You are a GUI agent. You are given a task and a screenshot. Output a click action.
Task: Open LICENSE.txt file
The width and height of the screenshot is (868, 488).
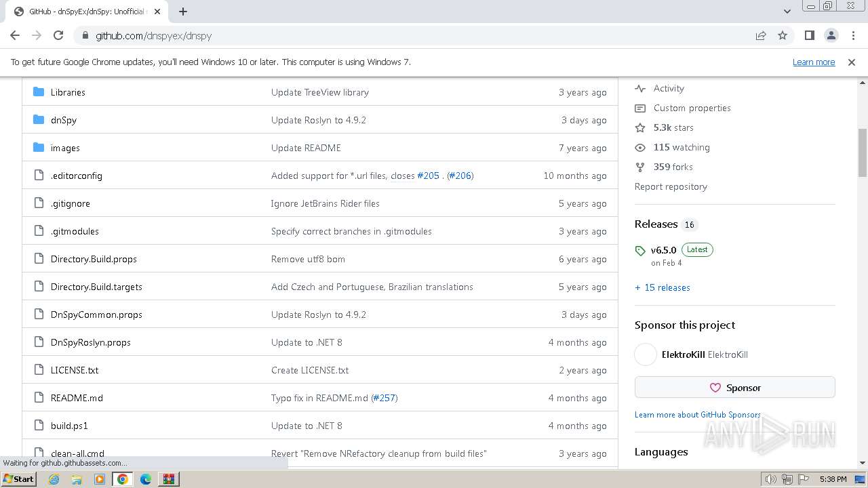click(75, 370)
